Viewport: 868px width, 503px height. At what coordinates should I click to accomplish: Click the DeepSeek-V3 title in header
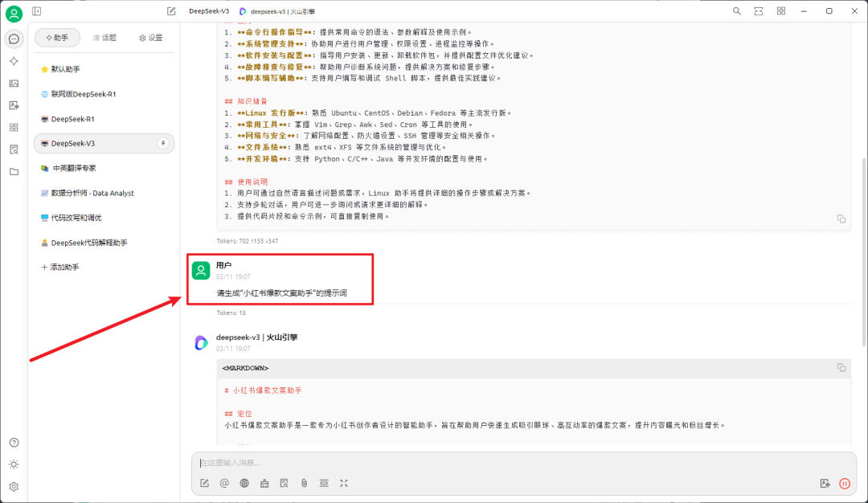[209, 11]
